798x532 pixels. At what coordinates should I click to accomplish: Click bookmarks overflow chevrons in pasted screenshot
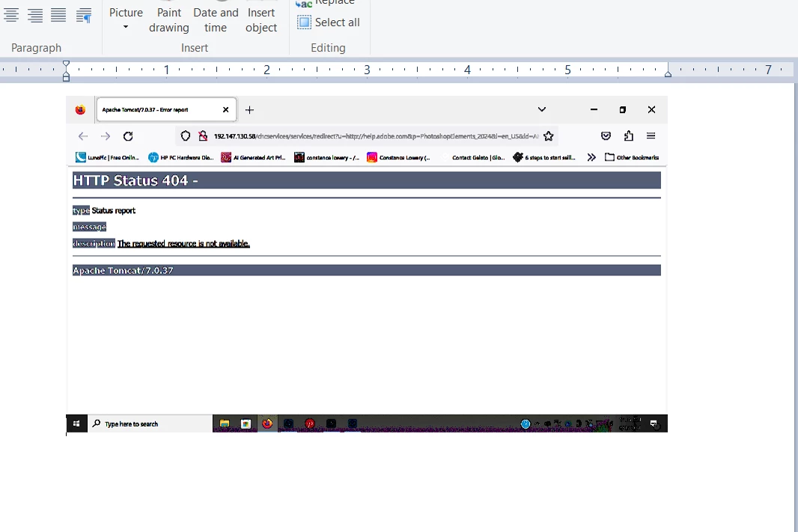pos(591,158)
